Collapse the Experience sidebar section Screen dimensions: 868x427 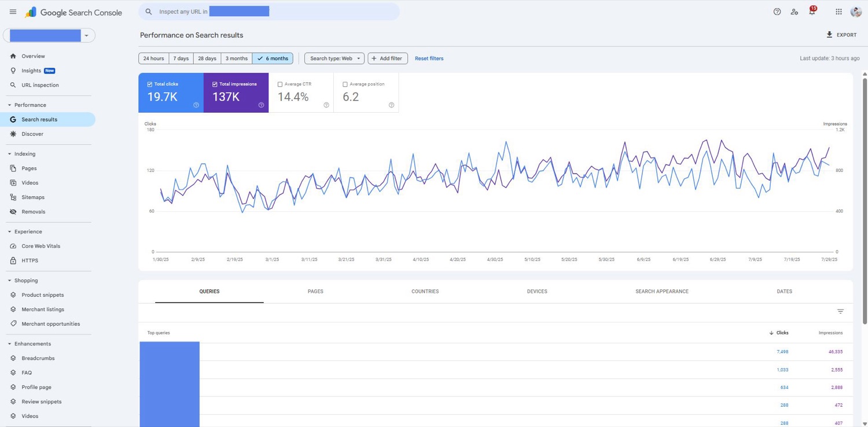pos(9,231)
